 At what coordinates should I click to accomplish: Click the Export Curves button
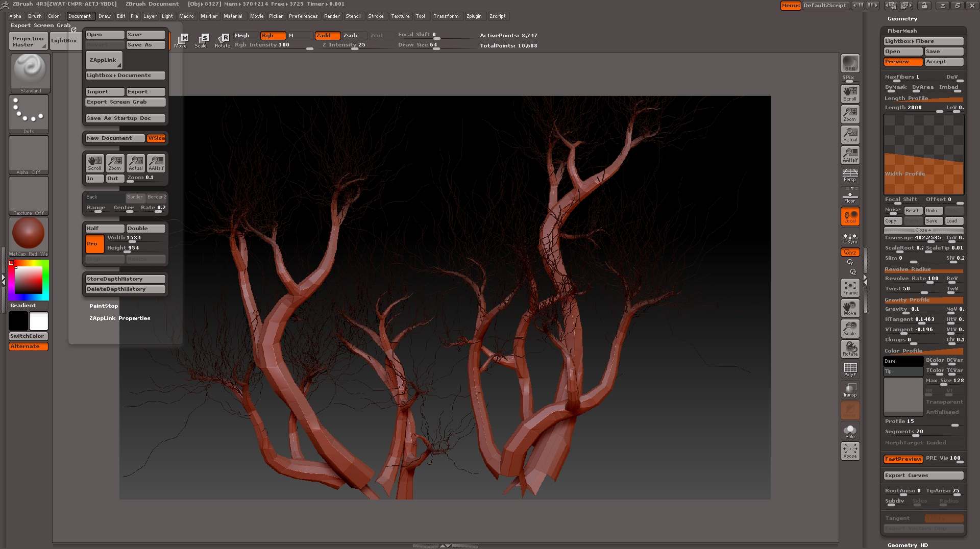[923, 475]
